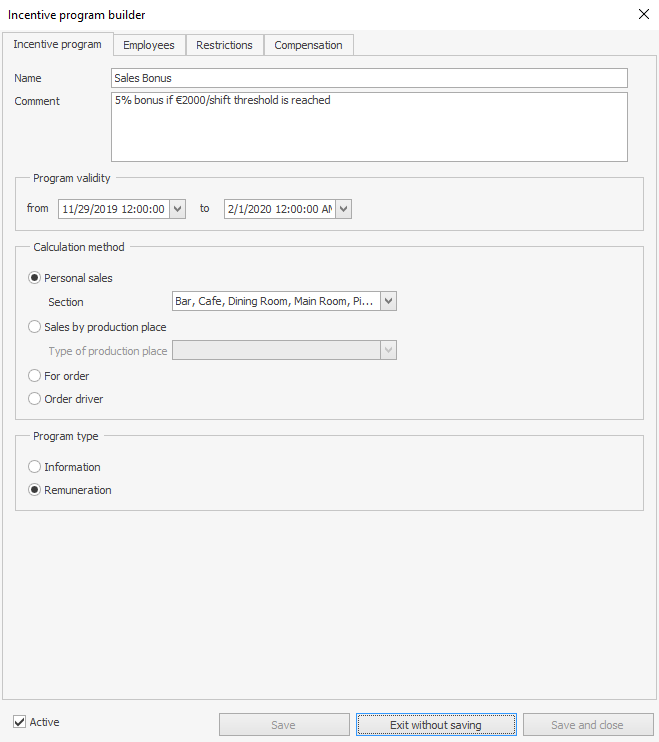This screenshot has height=742, width=659.
Task: Switch to the Employees tab
Action: point(148,45)
